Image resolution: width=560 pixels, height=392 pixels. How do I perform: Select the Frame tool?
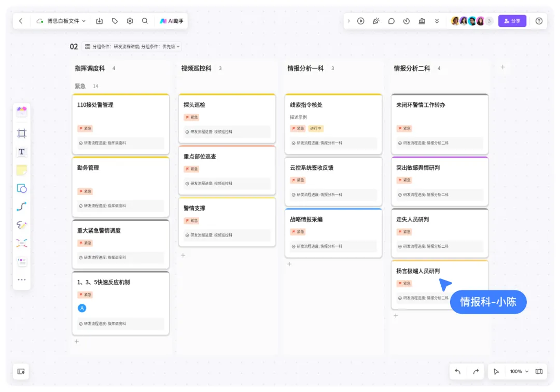click(22, 133)
